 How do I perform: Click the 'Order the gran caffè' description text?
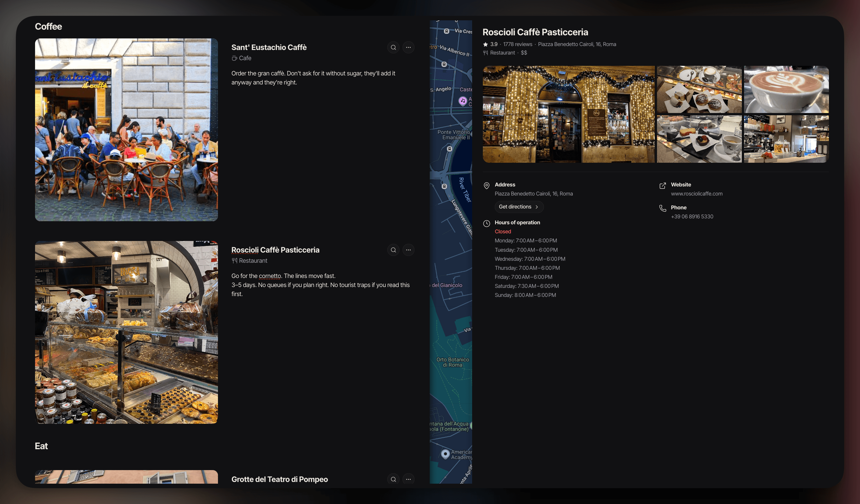tap(313, 78)
